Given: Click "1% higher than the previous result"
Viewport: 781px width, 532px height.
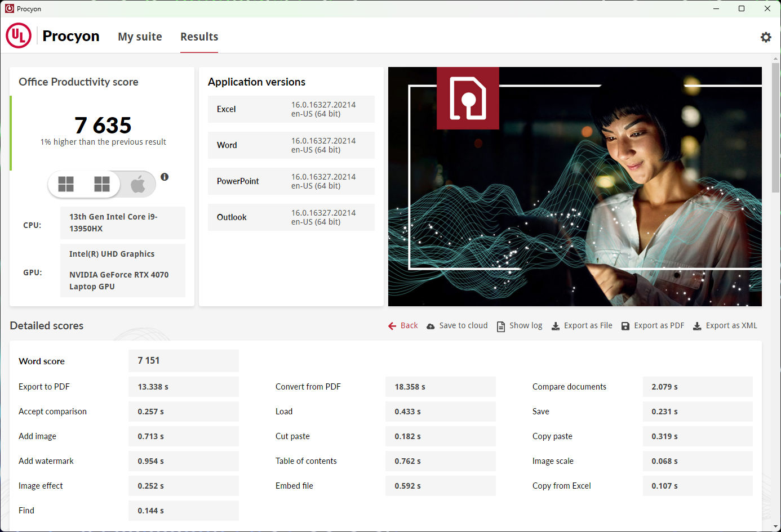Looking at the screenshot, I should pos(103,142).
